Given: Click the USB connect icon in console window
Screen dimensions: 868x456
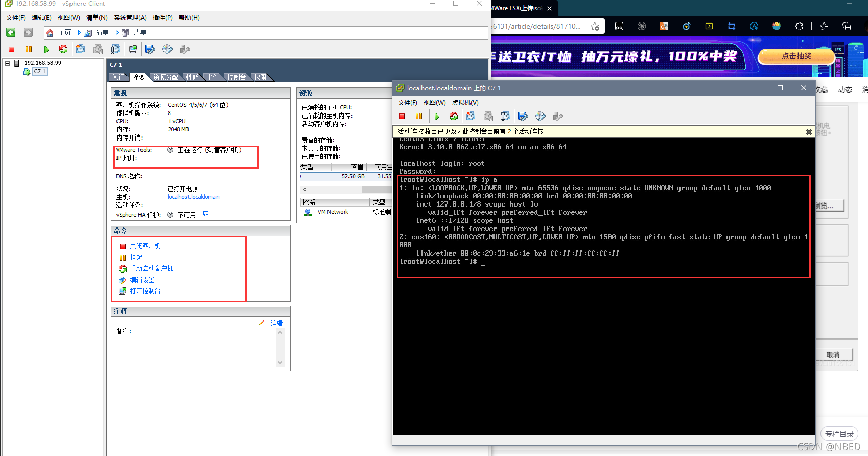Looking at the screenshot, I should 558,116.
